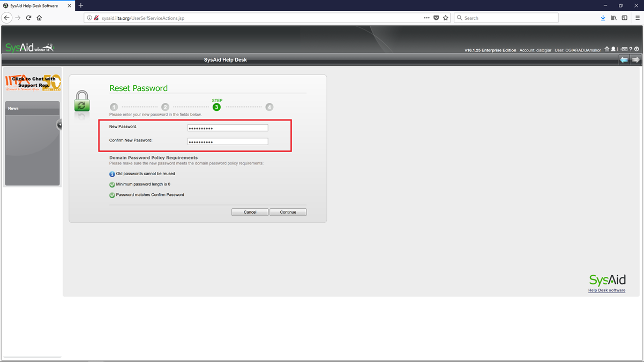Open a new browser tab
This screenshot has height=362, width=644.
click(80, 5)
